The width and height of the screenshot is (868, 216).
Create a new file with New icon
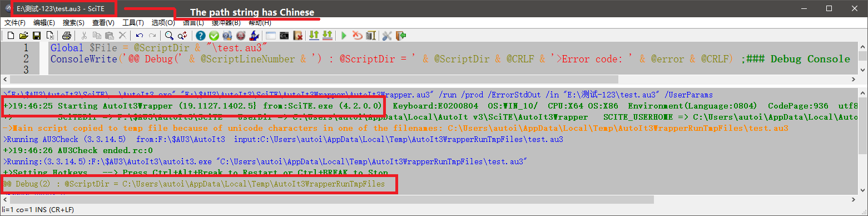pos(11,36)
